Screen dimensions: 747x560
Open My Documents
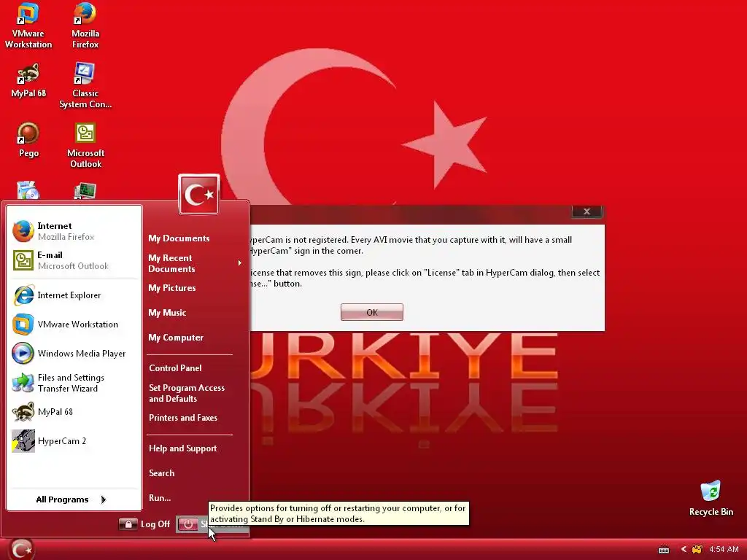coord(179,238)
